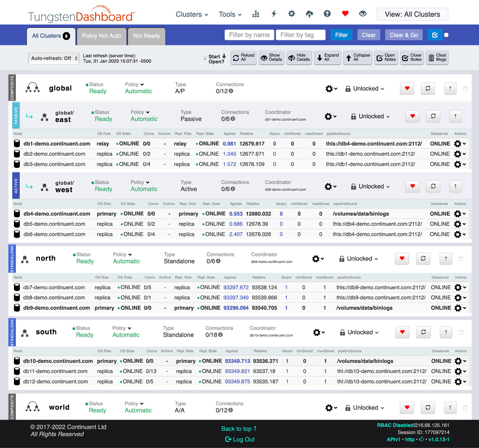Open the grid apps icon in top navigation

[x=256, y=14]
